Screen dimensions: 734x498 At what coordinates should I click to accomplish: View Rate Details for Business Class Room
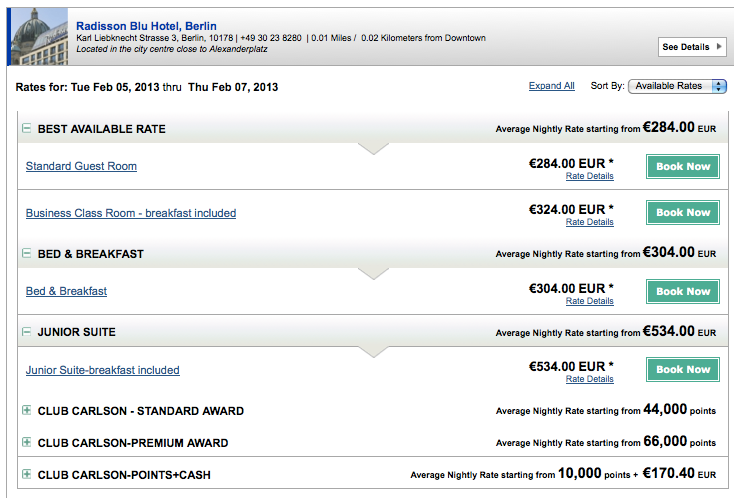coord(589,223)
